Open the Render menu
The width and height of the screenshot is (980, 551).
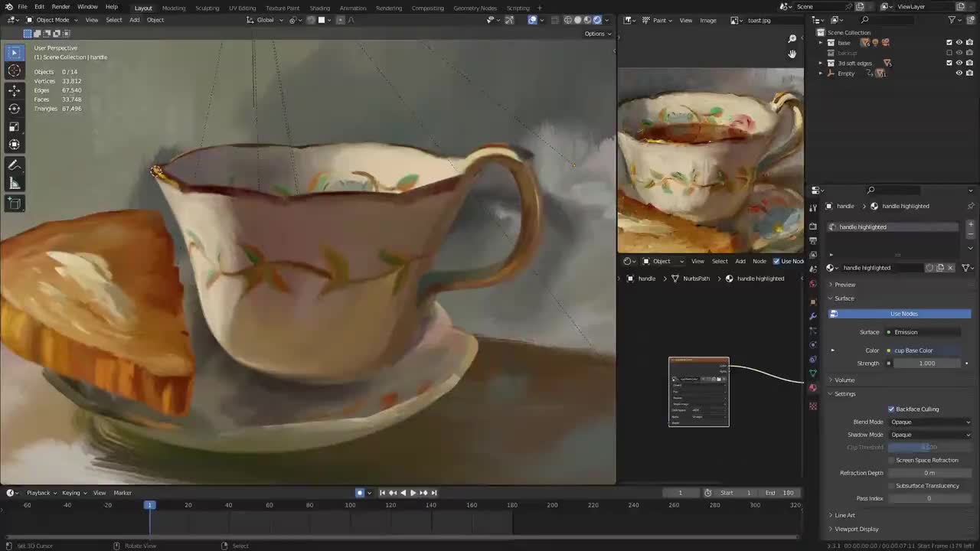point(60,7)
